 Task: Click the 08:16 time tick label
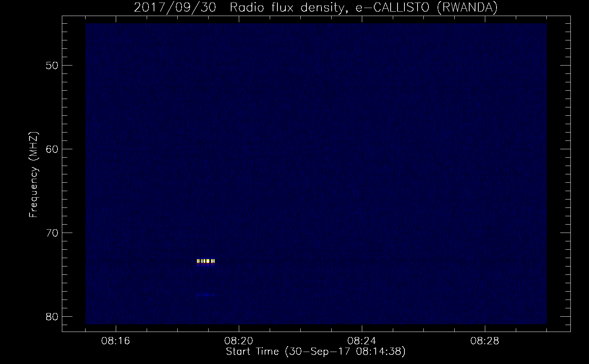[116, 341]
